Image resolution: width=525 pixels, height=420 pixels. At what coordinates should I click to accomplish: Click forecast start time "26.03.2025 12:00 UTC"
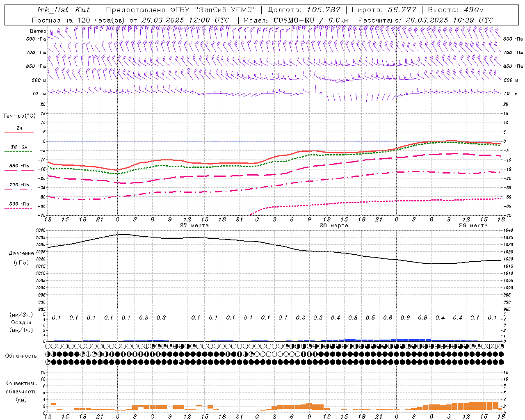(185, 20)
